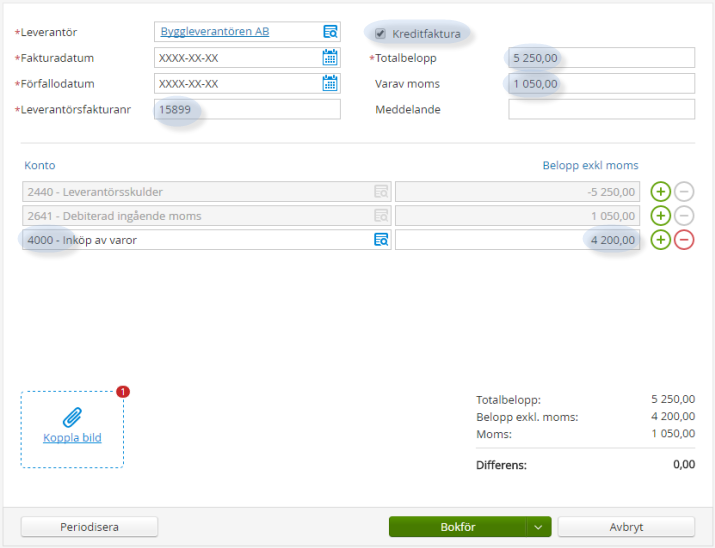This screenshot has width=715, height=548.
Task: Add row after 4000 Inköp av varor
Action: coord(660,240)
